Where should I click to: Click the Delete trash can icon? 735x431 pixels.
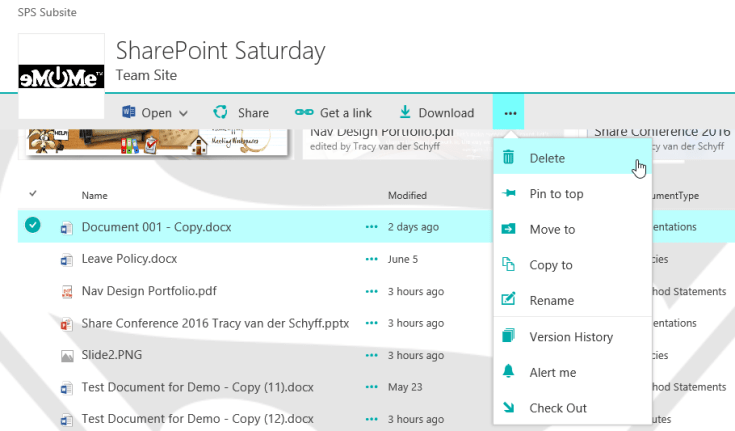click(x=509, y=158)
